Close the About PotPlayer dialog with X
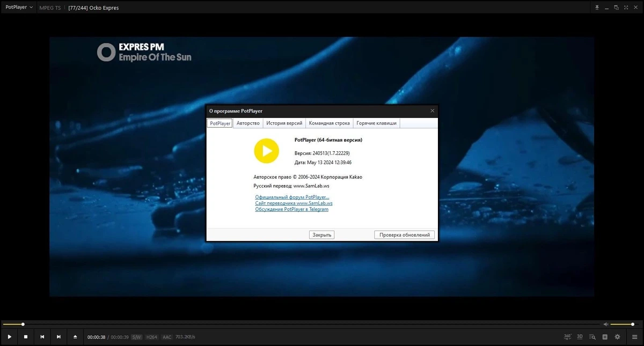 [x=433, y=111]
